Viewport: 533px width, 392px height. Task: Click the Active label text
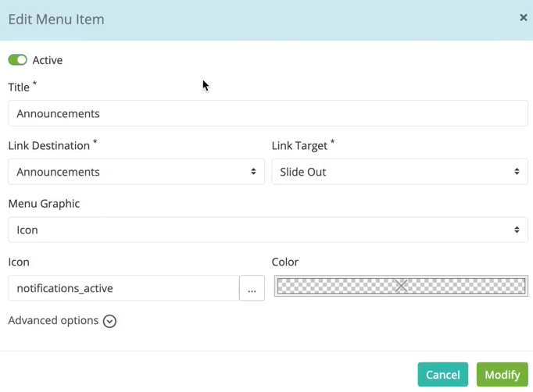(x=48, y=60)
